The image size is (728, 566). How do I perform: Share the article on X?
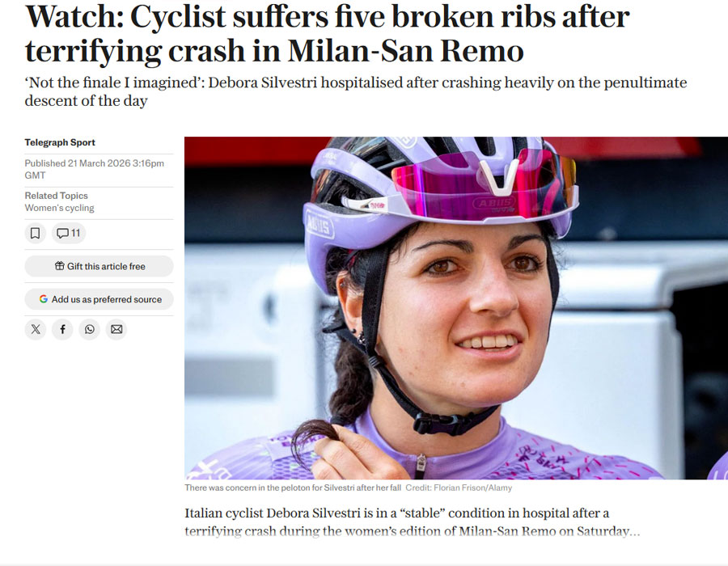36,329
